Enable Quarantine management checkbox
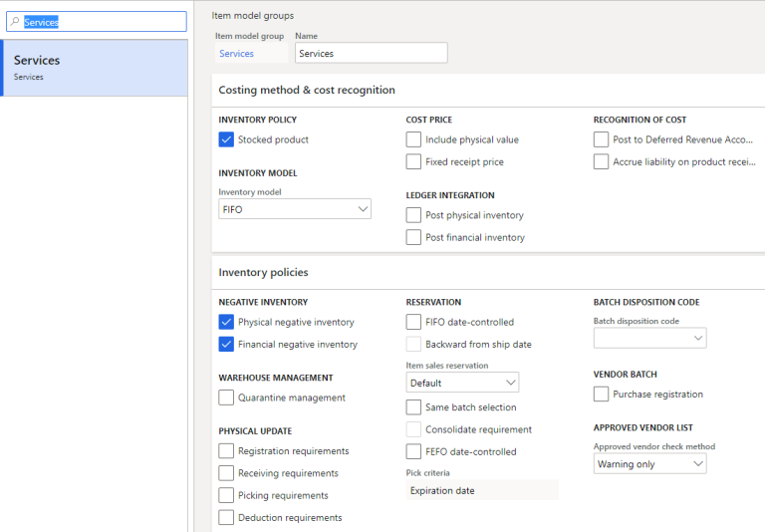 click(x=226, y=398)
